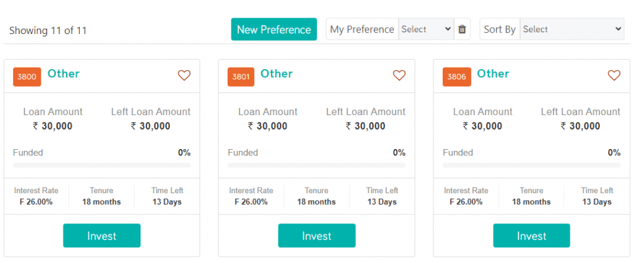Viewport: 644px width, 263px height.
Task: Open the Other title of loan 3801
Action: (277, 74)
